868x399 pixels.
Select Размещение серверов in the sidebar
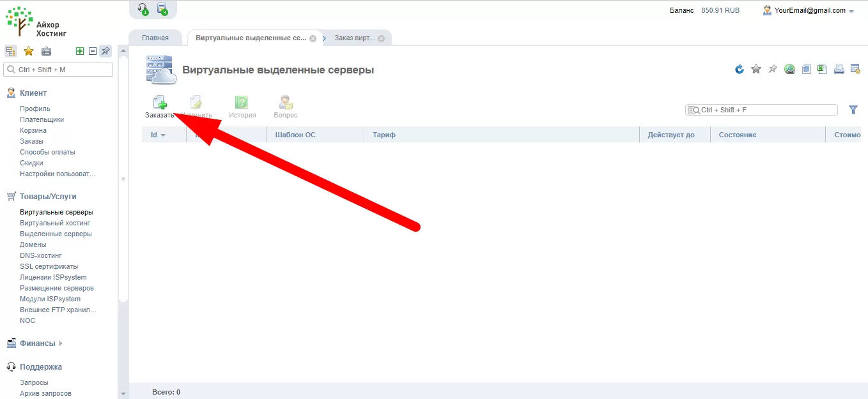pos(57,288)
